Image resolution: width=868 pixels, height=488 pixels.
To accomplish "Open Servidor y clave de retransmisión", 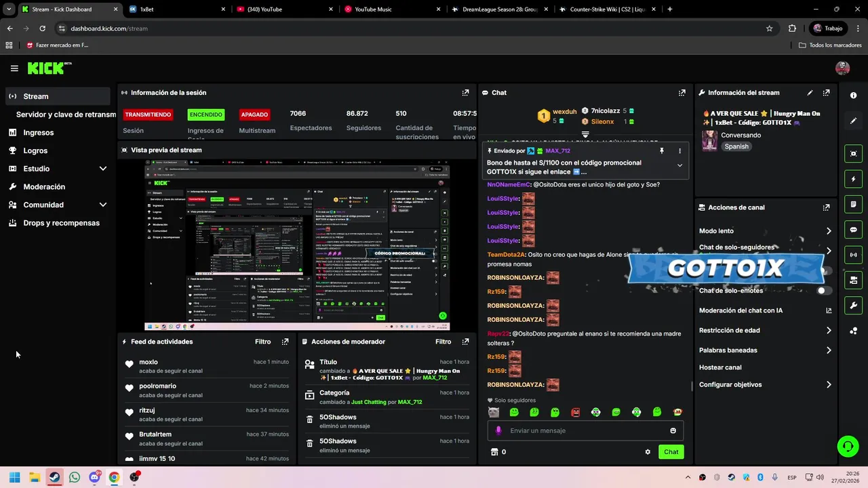I will click(x=66, y=115).
